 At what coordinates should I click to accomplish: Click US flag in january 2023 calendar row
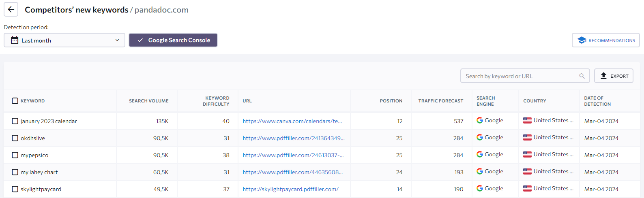pyautogui.click(x=527, y=121)
